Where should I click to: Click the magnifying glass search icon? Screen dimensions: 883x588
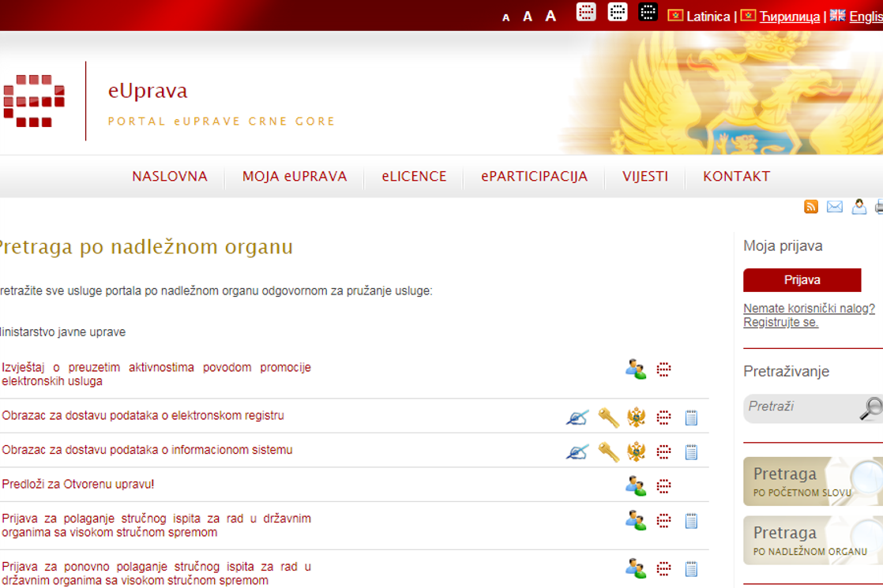click(x=870, y=408)
